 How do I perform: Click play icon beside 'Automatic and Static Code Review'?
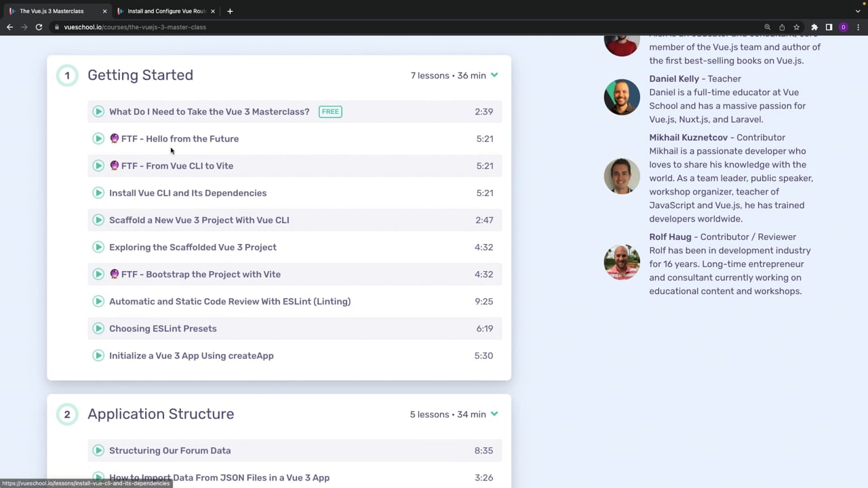click(x=98, y=302)
